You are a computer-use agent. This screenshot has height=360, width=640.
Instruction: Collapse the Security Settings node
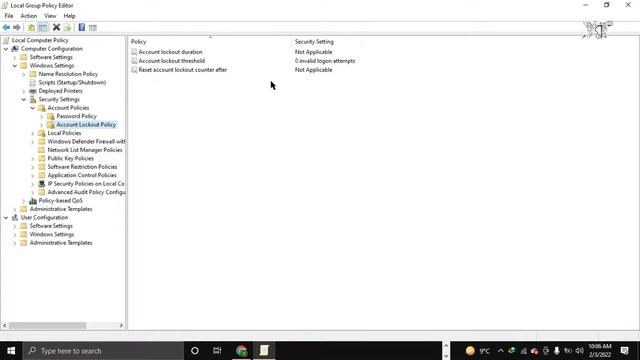(24, 100)
